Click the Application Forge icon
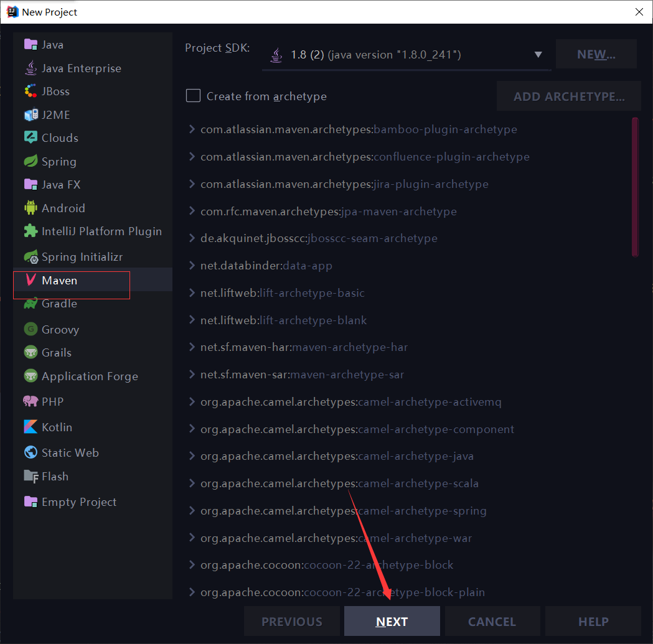This screenshot has width=653, height=644. (x=31, y=376)
